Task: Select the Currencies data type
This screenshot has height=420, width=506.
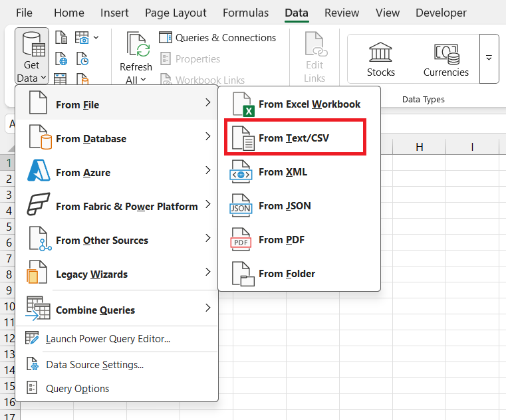Action: (446, 60)
